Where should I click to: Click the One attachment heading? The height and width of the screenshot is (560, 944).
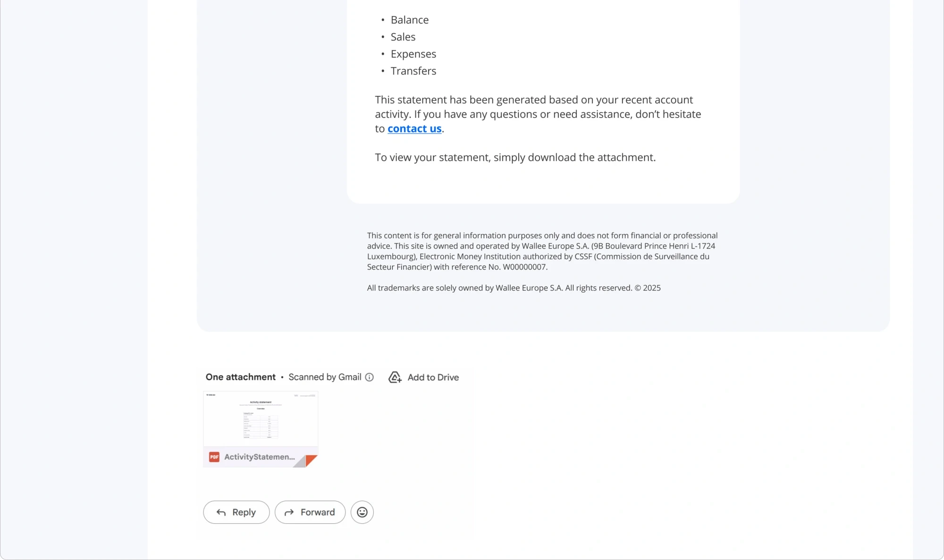tap(241, 377)
